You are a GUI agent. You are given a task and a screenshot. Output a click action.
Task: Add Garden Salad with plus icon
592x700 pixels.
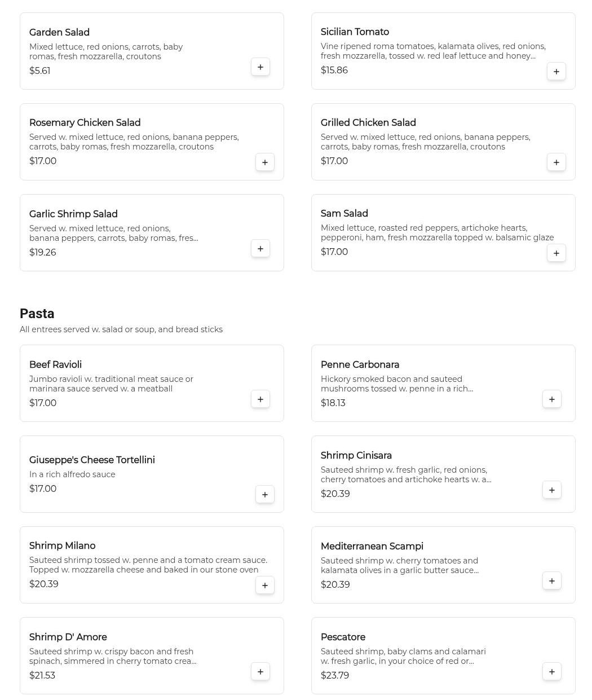pos(260,67)
